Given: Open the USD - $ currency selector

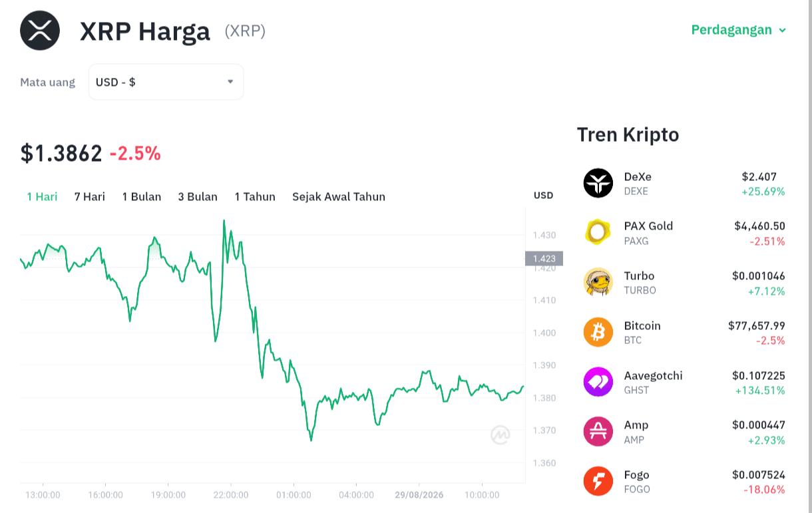Looking at the screenshot, I should 166,82.
